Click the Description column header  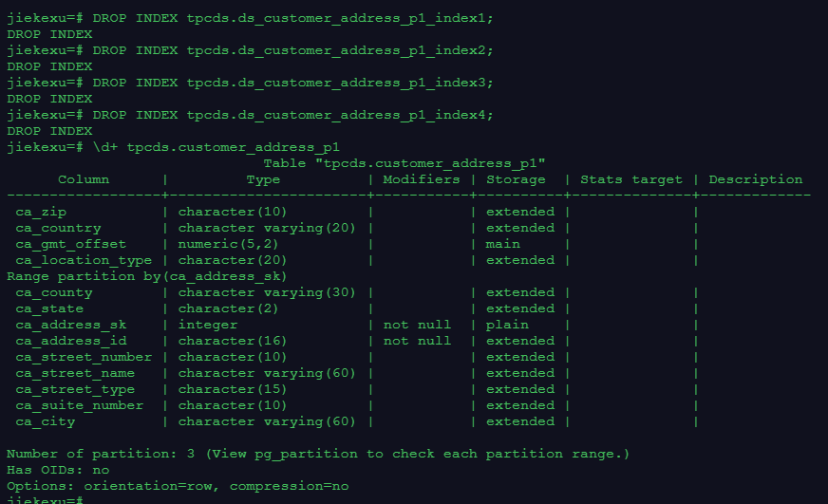[x=755, y=180]
